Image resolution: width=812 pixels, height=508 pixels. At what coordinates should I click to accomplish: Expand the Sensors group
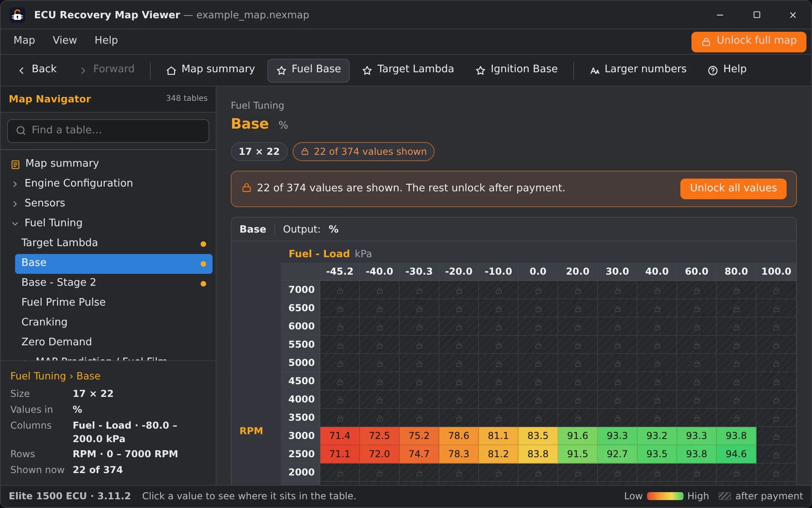coord(15,204)
